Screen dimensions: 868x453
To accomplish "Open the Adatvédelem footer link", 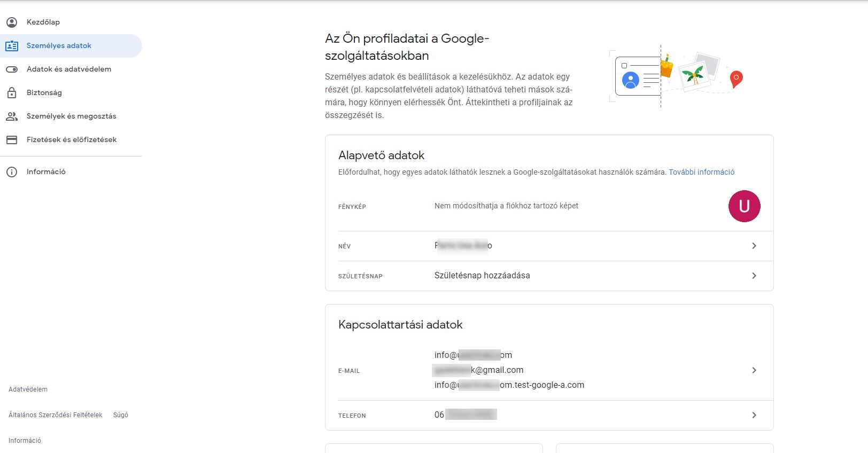I will (x=28, y=389).
